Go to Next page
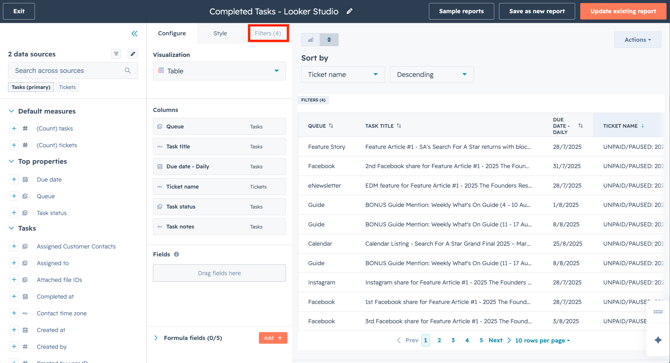670x363 pixels. click(x=500, y=340)
